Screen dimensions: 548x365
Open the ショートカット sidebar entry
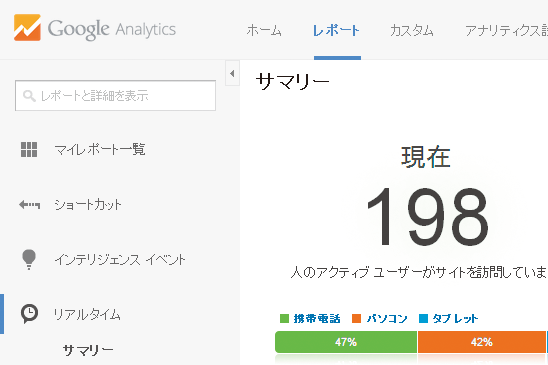[x=88, y=205]
